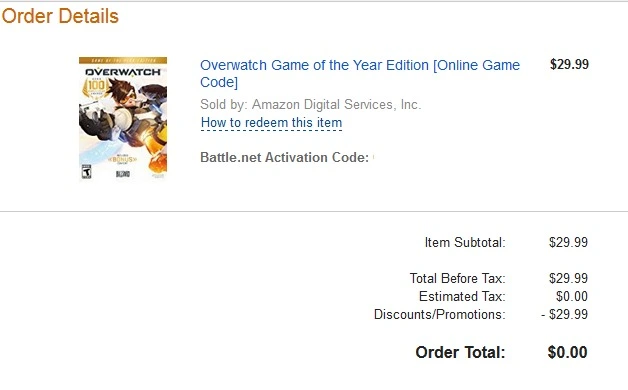Open the Overwatch cover art thumbnail
The height and width of the screenshot is (390, 628).
click(123, 119)
